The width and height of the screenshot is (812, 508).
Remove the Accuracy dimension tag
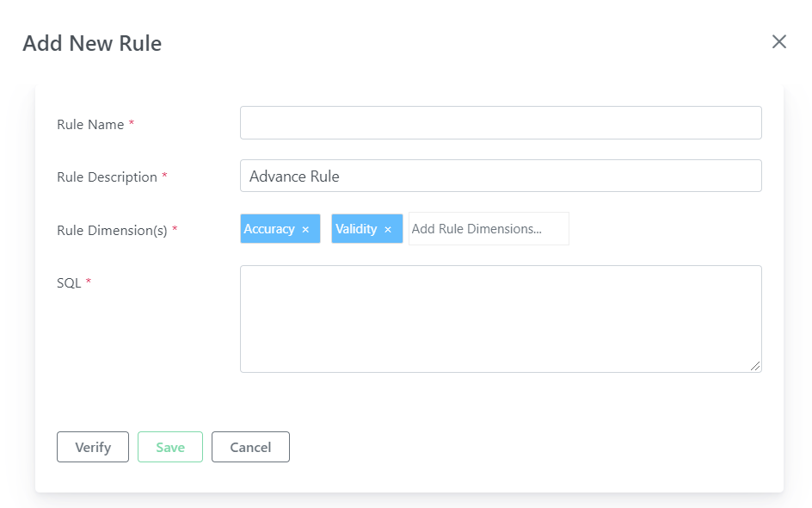[x=305, y=230]
